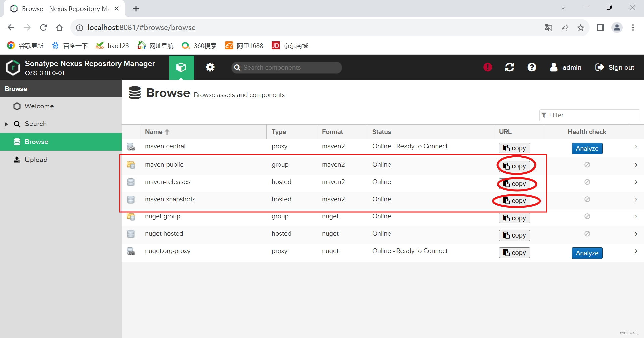
Task: Open a new browser tab
Action: [136, 9]
